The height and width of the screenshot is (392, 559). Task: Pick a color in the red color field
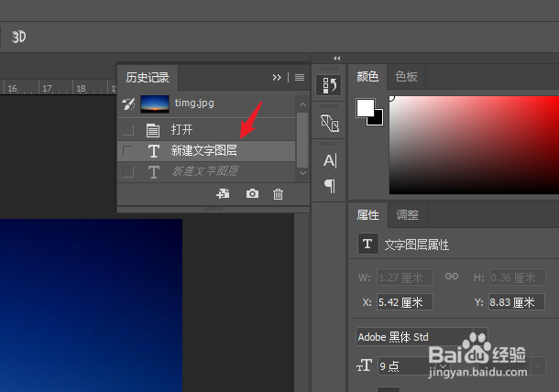[x=474, y=145]
